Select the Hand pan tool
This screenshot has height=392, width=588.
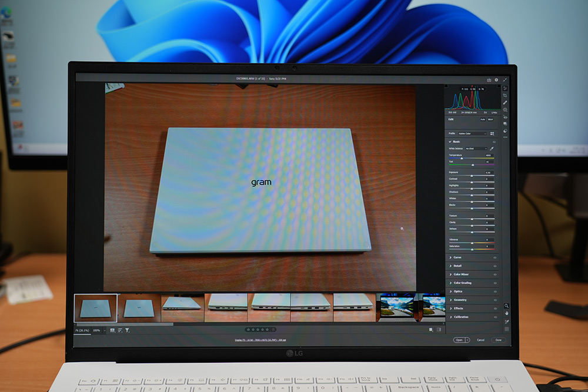[506, 313]
